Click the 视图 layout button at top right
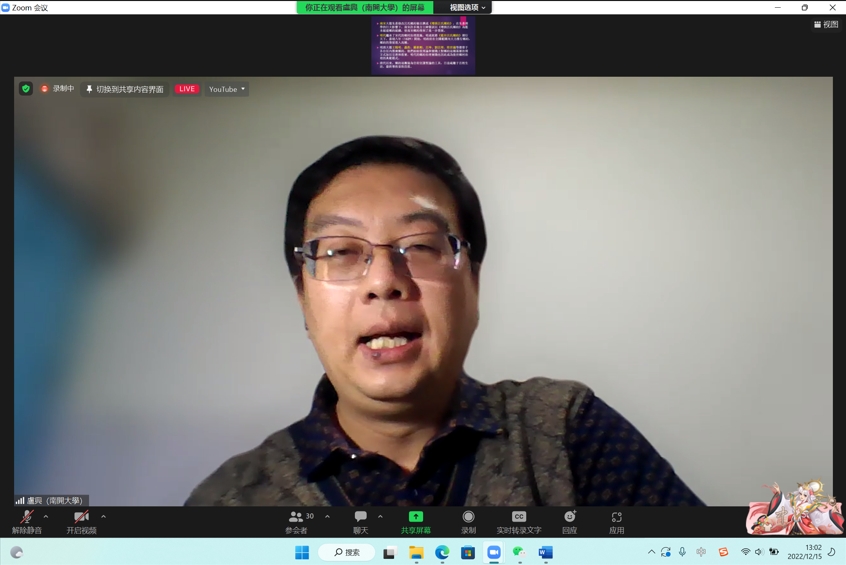 (826, 25)
